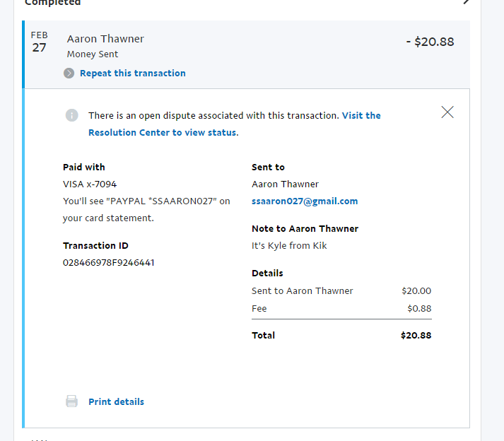Click the bold Total $20.88 value

[x=416, y=335]
